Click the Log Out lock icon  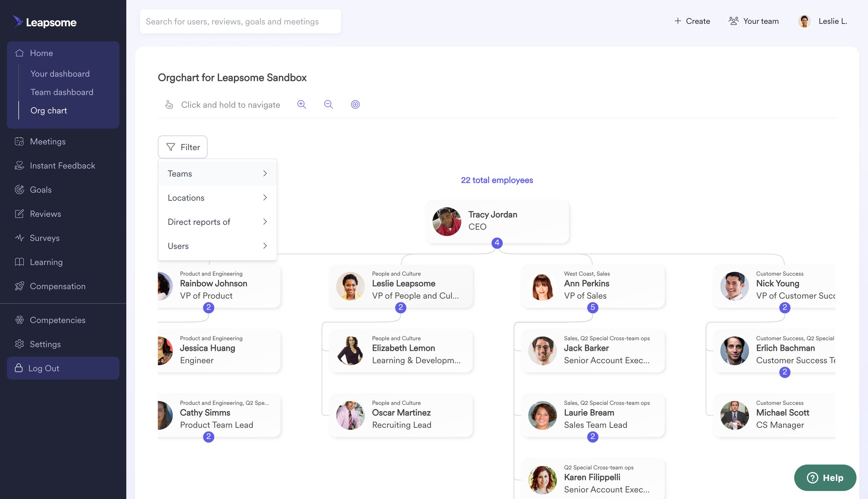(x=19, y=368)
